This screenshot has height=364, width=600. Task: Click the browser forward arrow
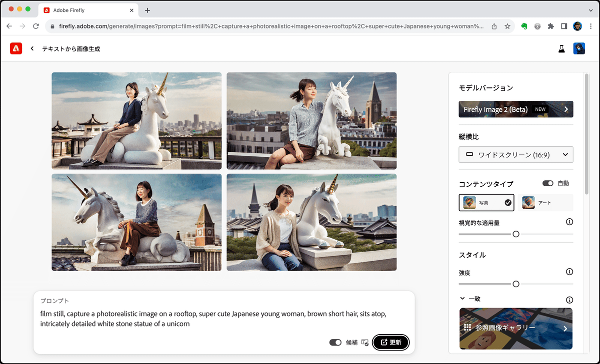tap(22, 26)
